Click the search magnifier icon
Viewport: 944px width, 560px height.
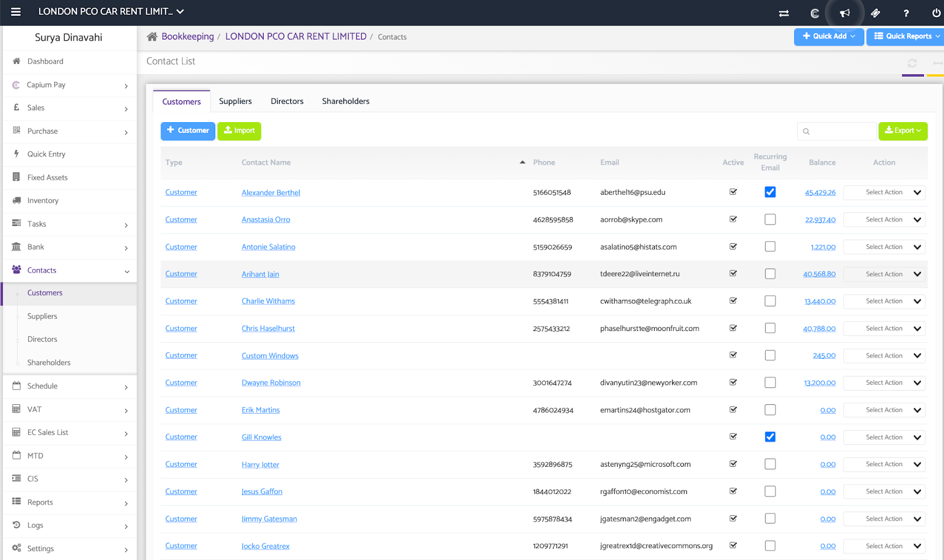coord(806,131)
